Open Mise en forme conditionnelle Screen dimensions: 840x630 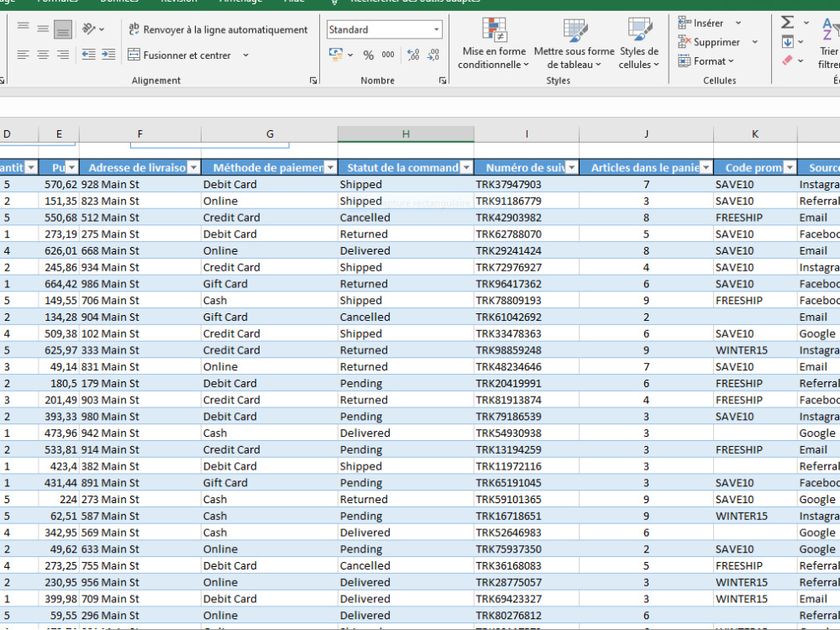494,43
